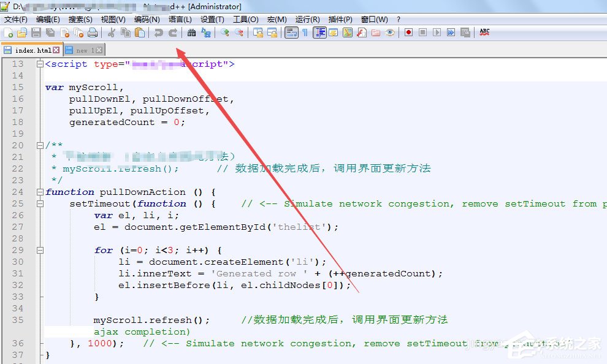
Task: Collapse the for loop at line 29
Action: pyautogui.click(x=39, y=250)
